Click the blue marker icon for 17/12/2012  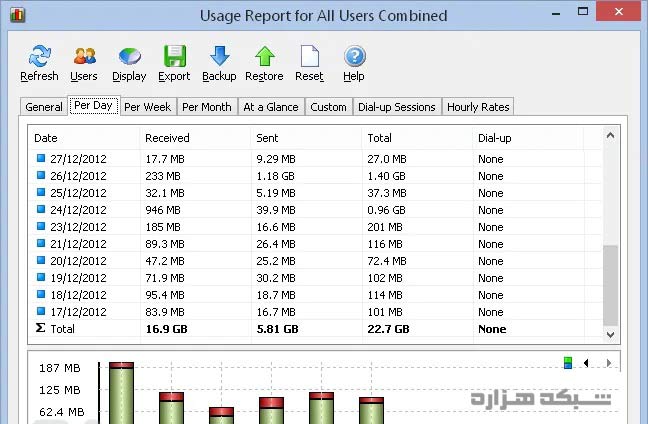pyautogui.click(x=40, y=311)
